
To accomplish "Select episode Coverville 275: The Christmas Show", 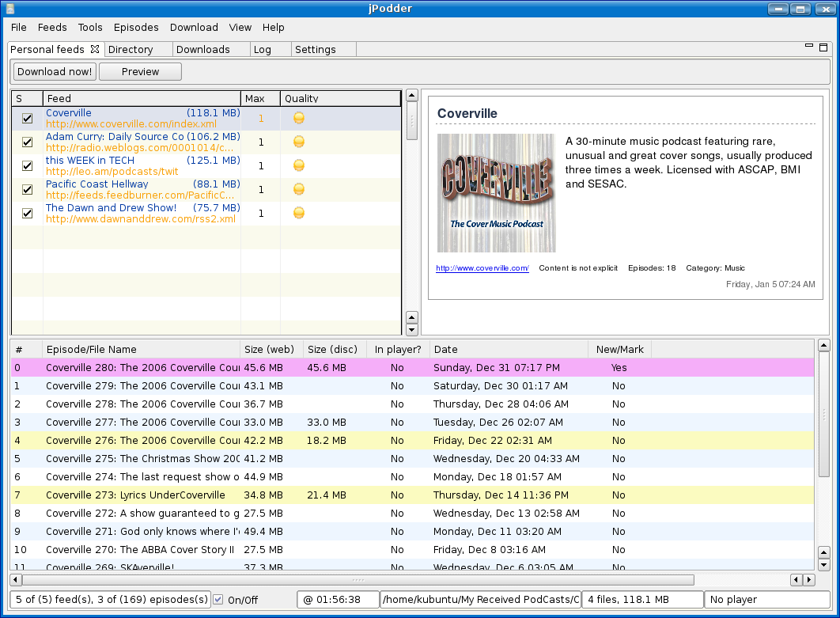I will pyautogui.click(x=413, y=459).
